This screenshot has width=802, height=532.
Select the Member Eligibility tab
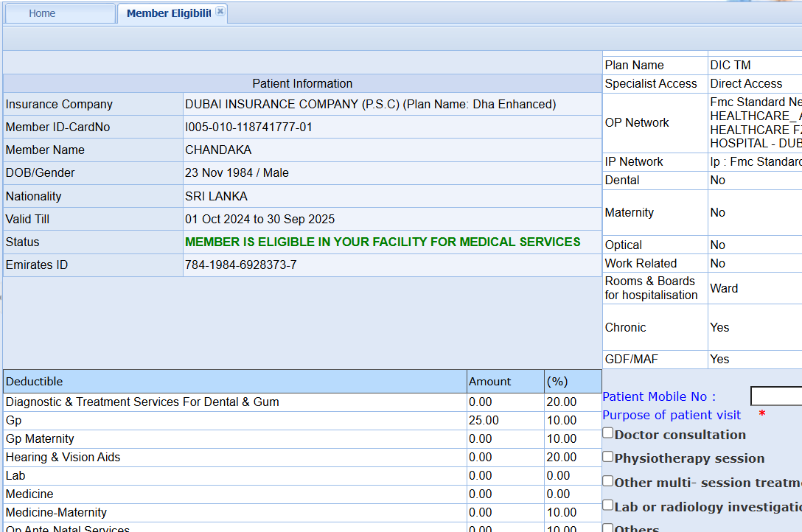[168, 13]
